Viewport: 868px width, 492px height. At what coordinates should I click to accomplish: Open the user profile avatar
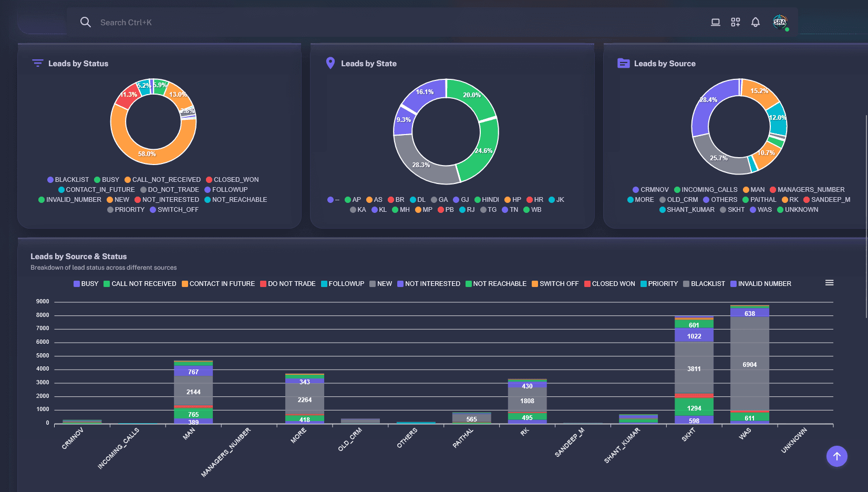pos(780,22)
